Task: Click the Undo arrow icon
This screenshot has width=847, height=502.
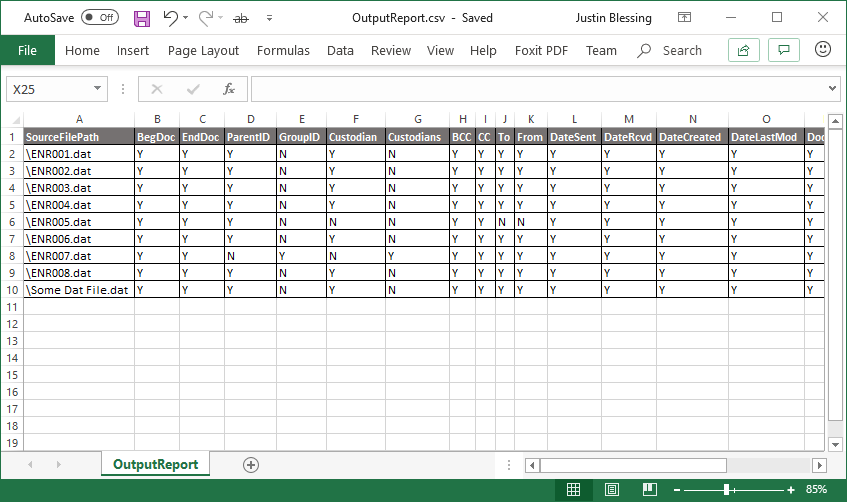Action: point(171,18)
